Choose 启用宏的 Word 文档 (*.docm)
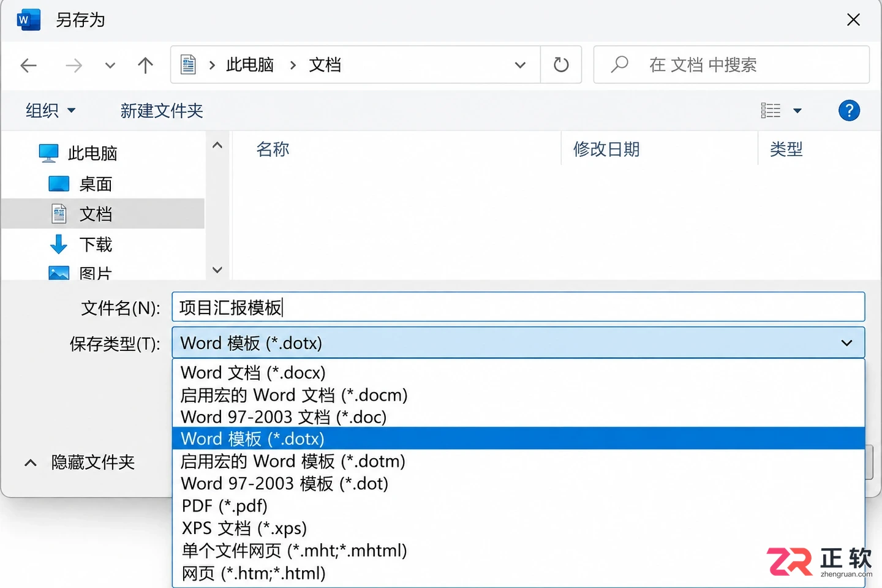 518,394
